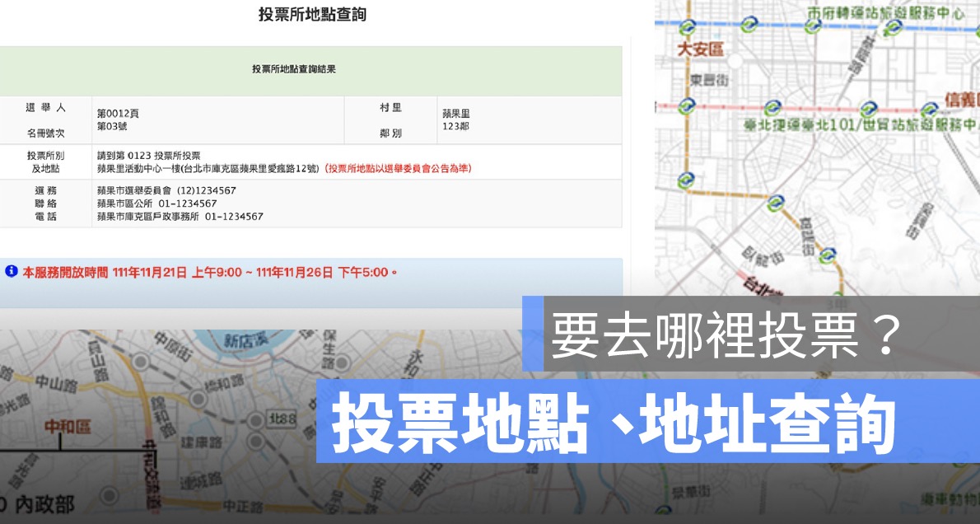980x524 pixels.
Task: Click the 東豐街 street label on the map
Action: [x=709, y=80]
